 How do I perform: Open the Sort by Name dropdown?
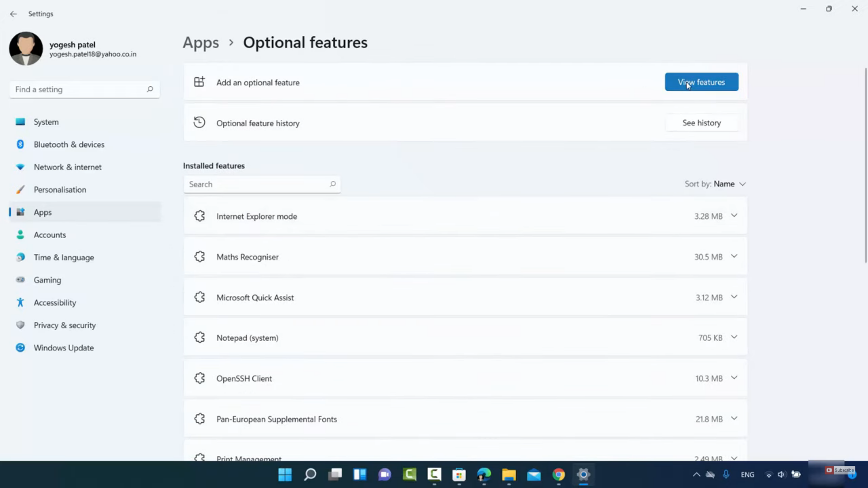coord(715,184)
